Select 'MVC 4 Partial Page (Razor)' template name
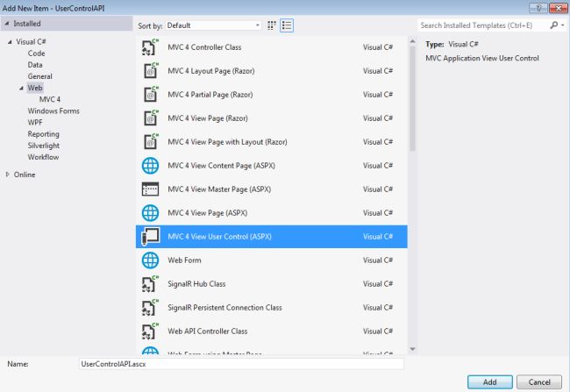 pyautogui.click(x=210, y=95)
